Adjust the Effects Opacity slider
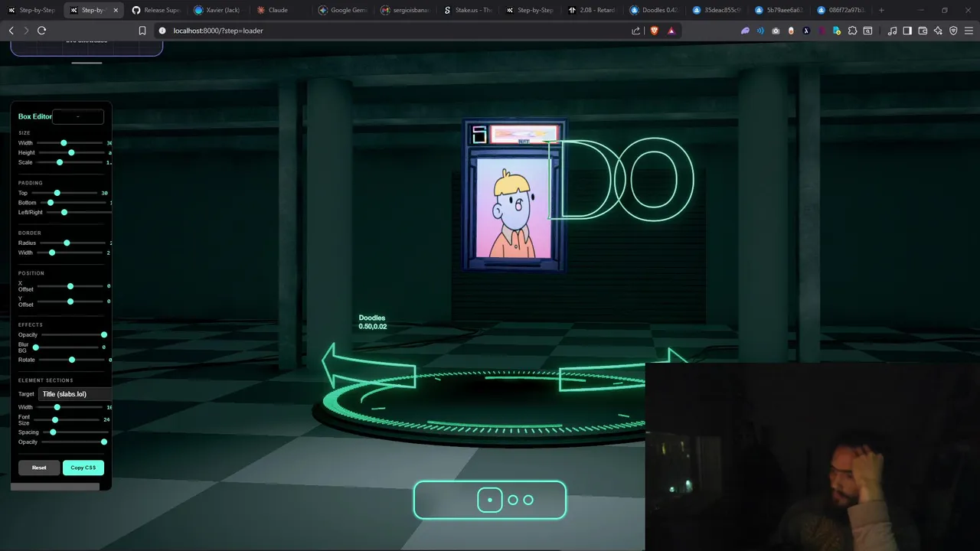The width and height of the screenshot is (980, 551). click(x=73, y=334)
